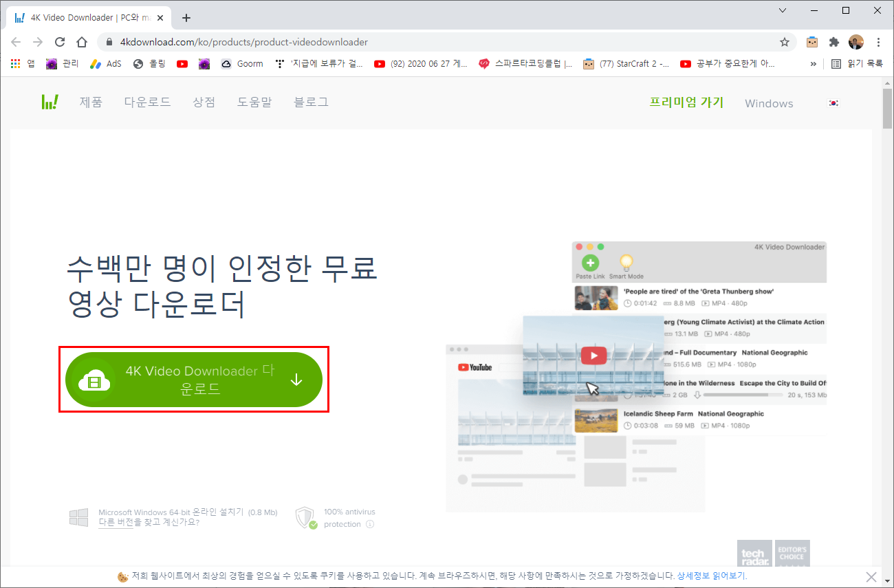This screenshot has width=894, height=588.
Task: Click the 4K Download green logo
Action: click(50, 102)
